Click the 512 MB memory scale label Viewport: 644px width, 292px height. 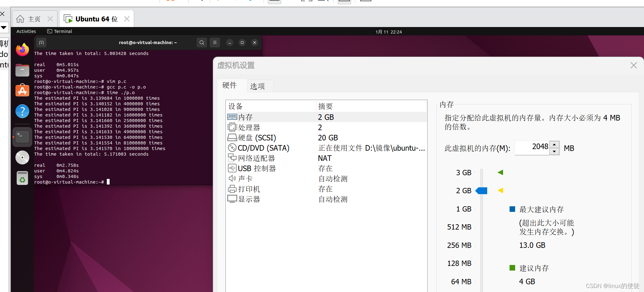[x=459, y=227]
